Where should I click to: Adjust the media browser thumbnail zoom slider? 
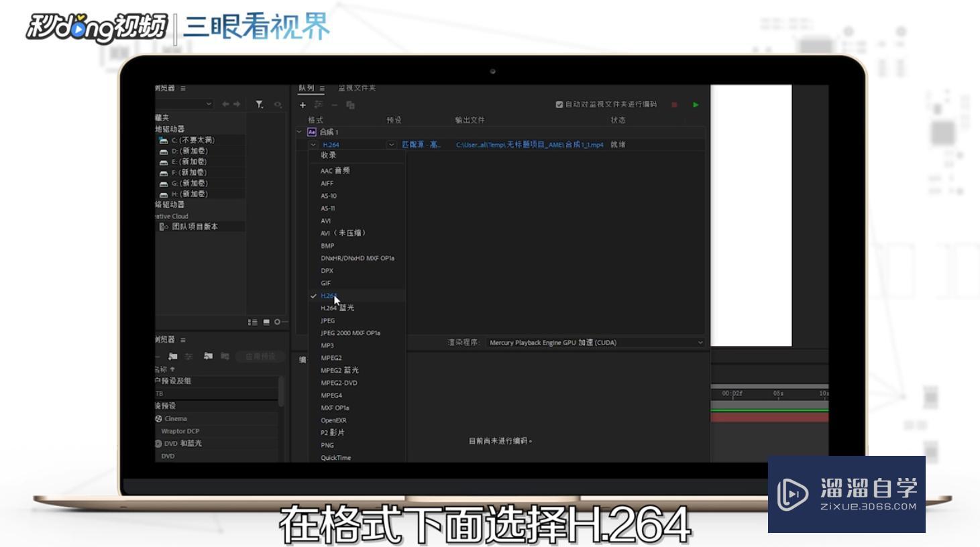(279, 322)
